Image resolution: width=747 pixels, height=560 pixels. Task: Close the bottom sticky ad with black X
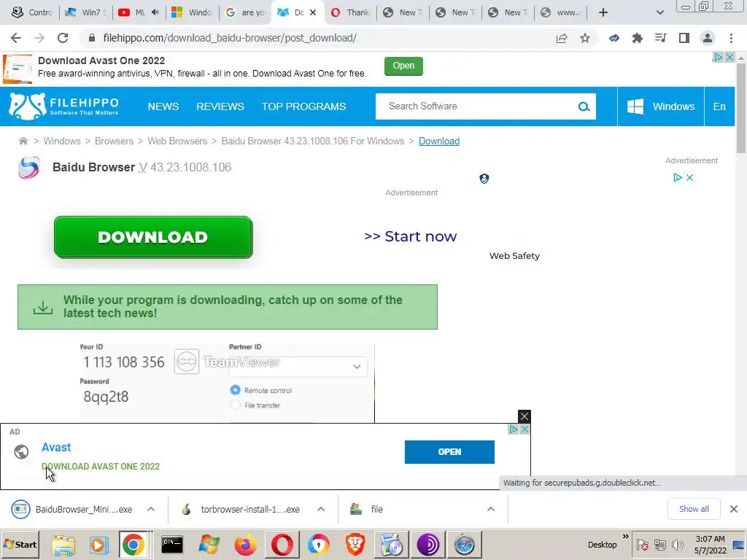(524, 416)
